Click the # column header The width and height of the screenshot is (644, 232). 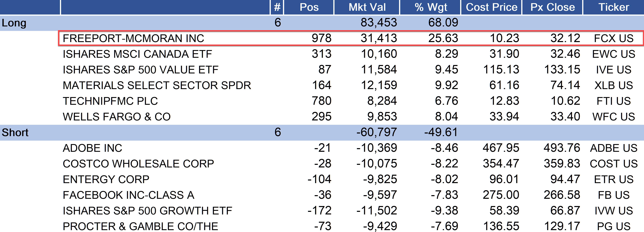click(x=277, y=7)
